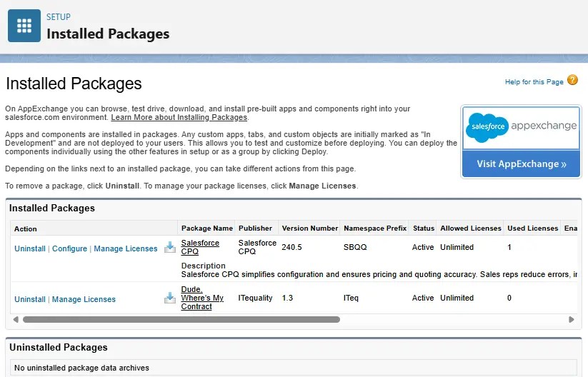The image size is (588, 377).
Task: Click the Allowed Licenses column header
Action: [x=471, y=228]
